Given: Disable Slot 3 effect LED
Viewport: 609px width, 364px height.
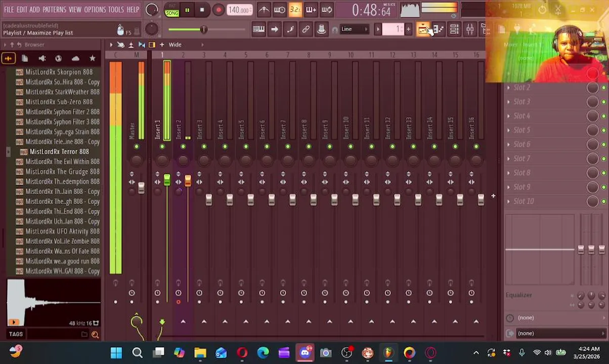Looking at the screenshot, I should 603,102.
